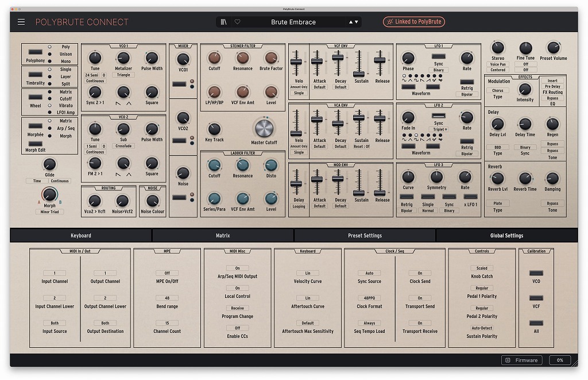
Task: Favorite the preset with heart icon
Action: (237, 22)
